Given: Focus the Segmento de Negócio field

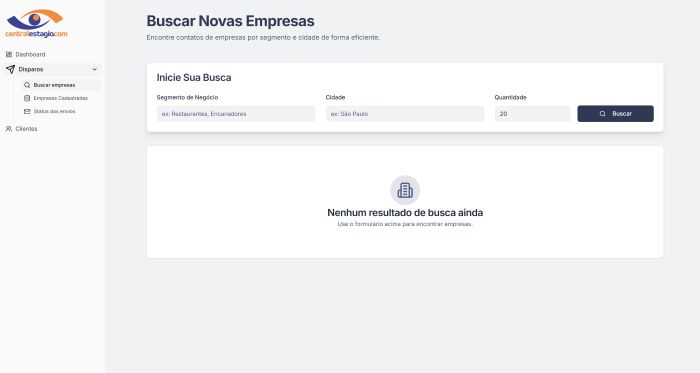Looking at the screenshot, I should (236, 114).
